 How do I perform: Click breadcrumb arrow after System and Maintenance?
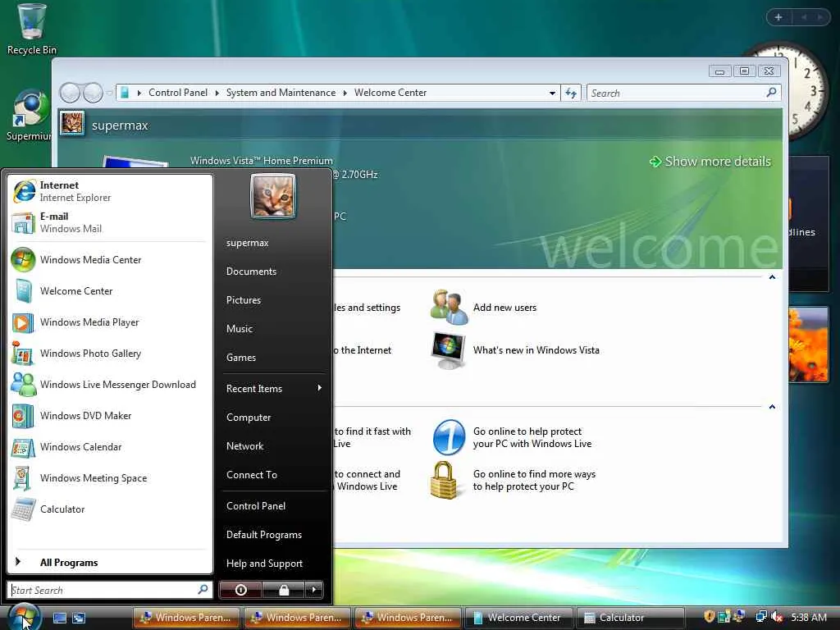point(345,93)
